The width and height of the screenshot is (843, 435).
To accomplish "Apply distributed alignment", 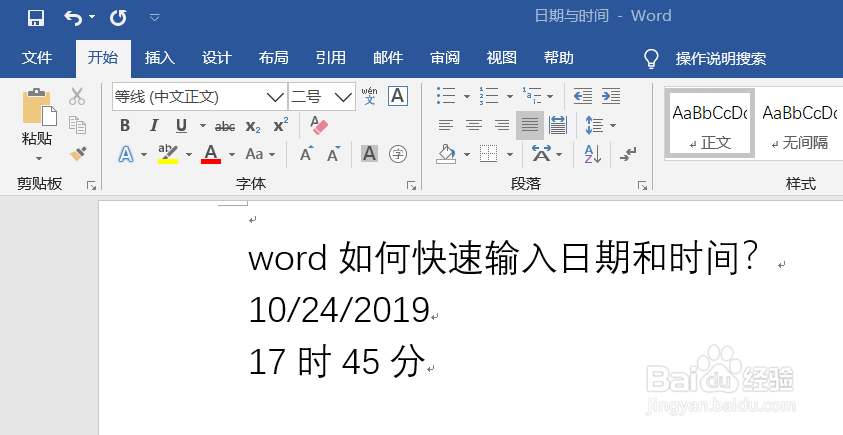I will (558, 126).
